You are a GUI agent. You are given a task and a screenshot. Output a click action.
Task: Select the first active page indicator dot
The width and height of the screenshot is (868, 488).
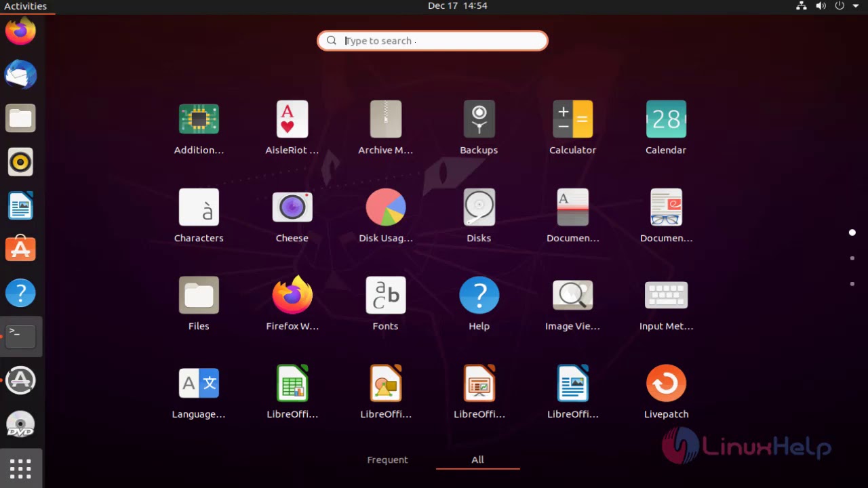click(852, 232)
